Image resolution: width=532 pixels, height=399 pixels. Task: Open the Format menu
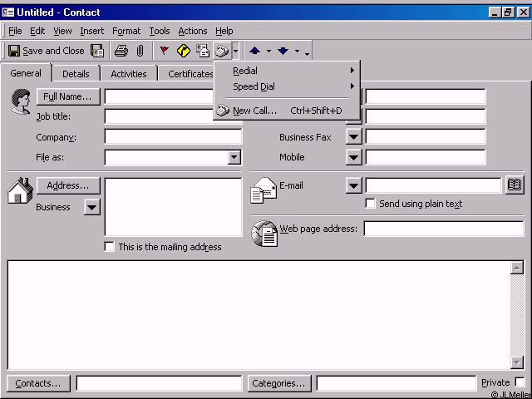click(126, 31)
